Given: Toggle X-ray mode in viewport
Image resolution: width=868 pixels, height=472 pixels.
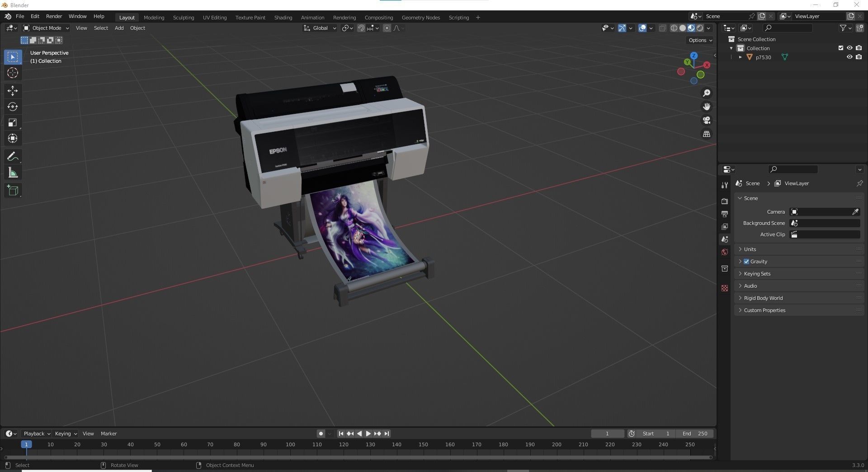Looking at the screenshot, I should tap(662, 28).
